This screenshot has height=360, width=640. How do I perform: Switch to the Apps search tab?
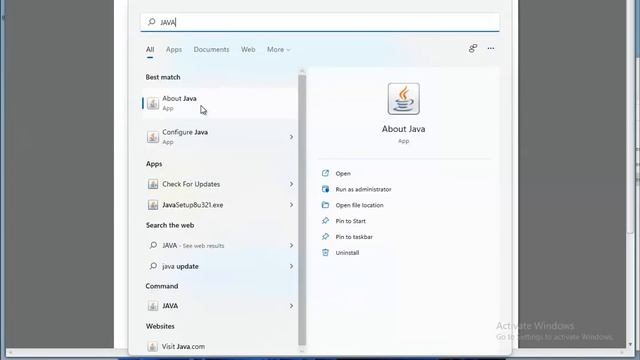click(174, 49)
